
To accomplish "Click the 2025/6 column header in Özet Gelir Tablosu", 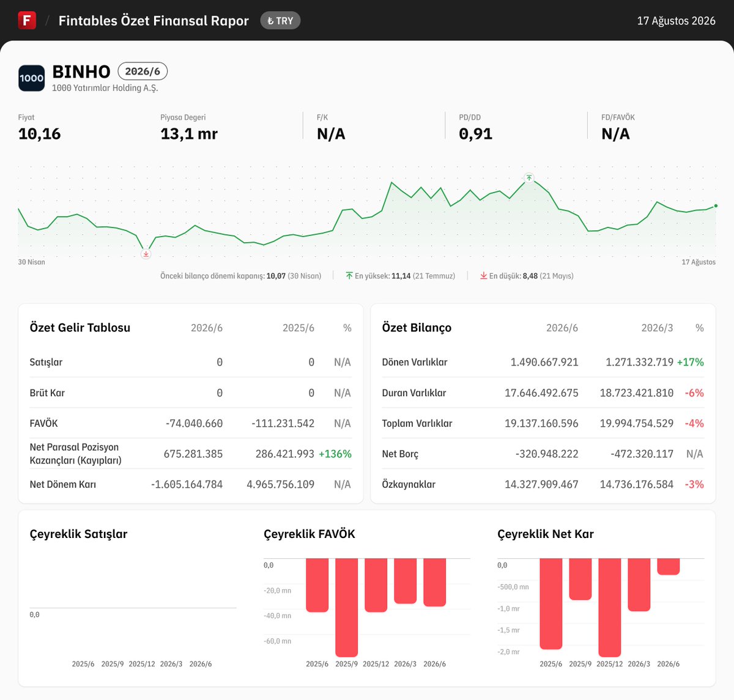I will tap(298, 328).
